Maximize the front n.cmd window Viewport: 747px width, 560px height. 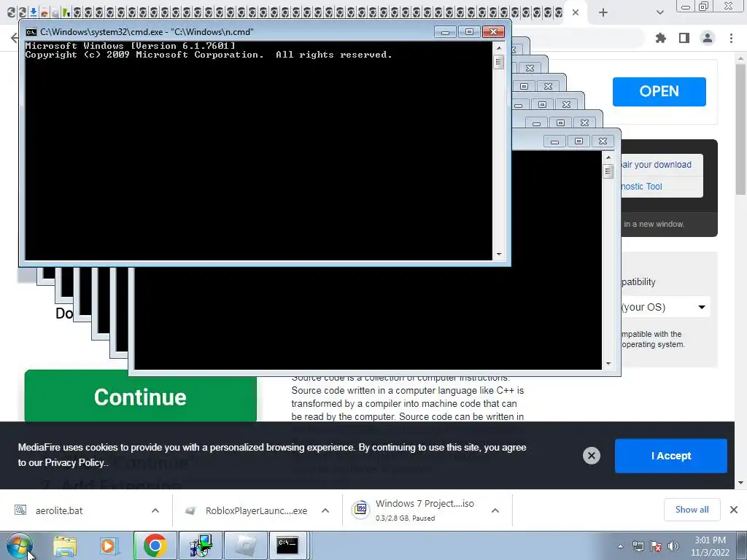pos(469,32)
